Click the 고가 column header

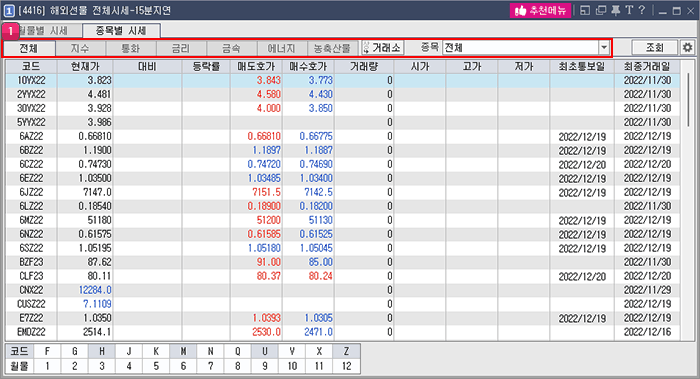pyautogui.click(x=472, y=67)
